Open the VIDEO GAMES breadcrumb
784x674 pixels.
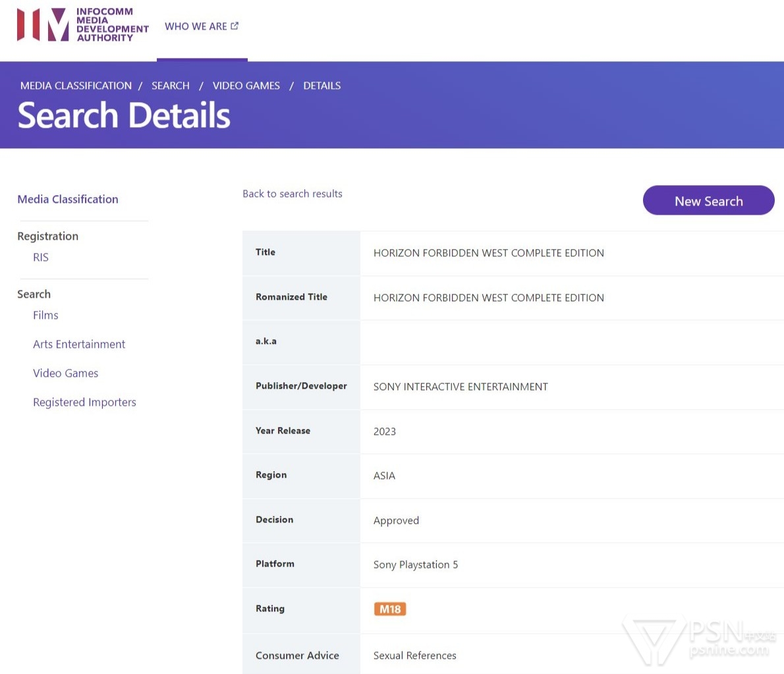tap(246, 86)
